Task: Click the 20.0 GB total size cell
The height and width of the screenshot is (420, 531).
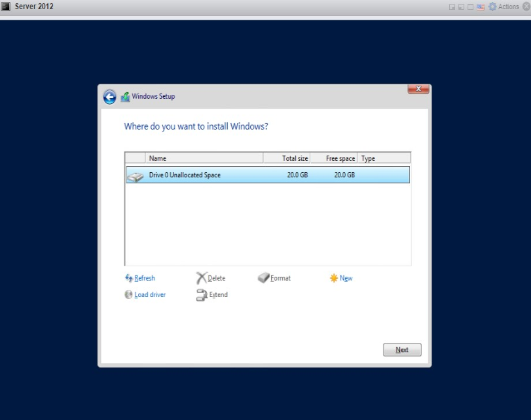Action: pos(297,175)
